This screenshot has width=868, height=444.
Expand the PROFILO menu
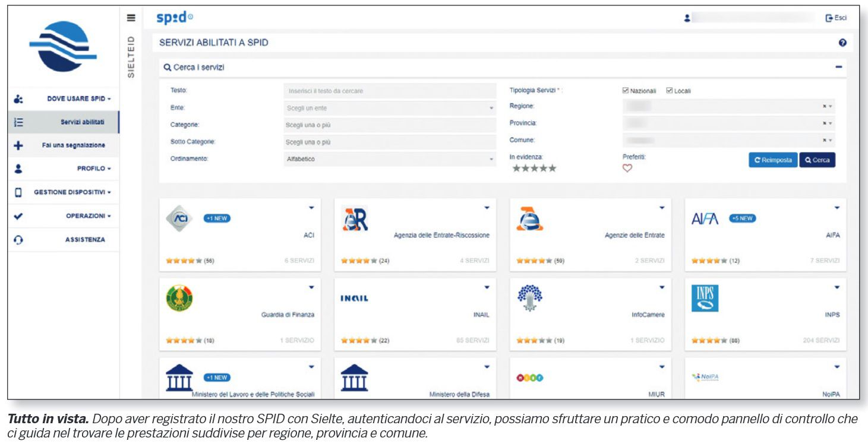click(64, 169)
